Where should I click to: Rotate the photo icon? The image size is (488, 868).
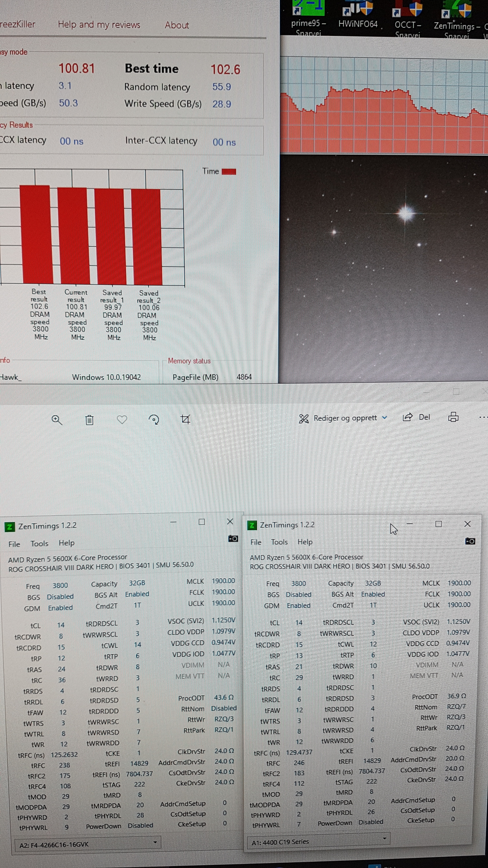tap(154, 420)
